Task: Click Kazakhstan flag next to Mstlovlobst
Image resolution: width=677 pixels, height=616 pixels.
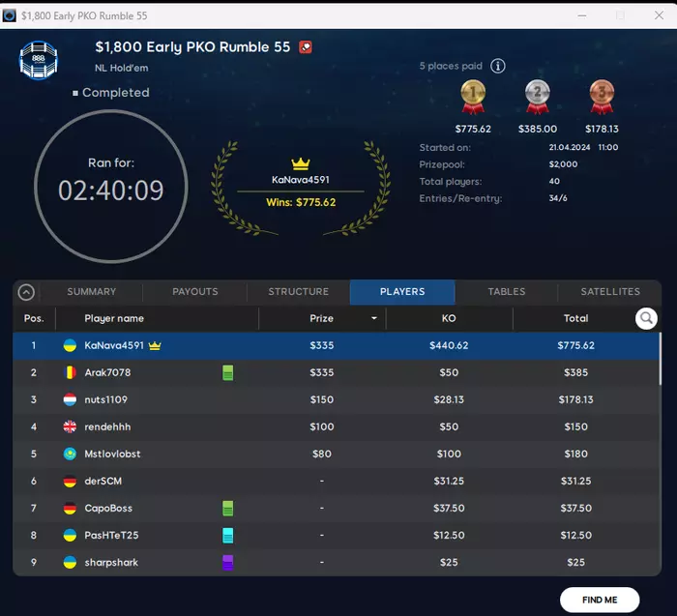Action: pyautogui.click(x=70, y=455)
